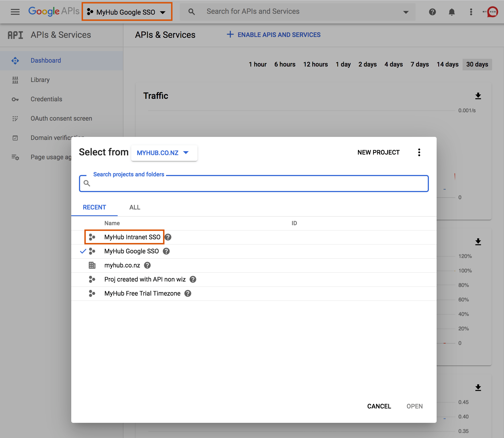Select the 7 days time range
This screenshot has height=438, width=504.
[x=420, y=64]
